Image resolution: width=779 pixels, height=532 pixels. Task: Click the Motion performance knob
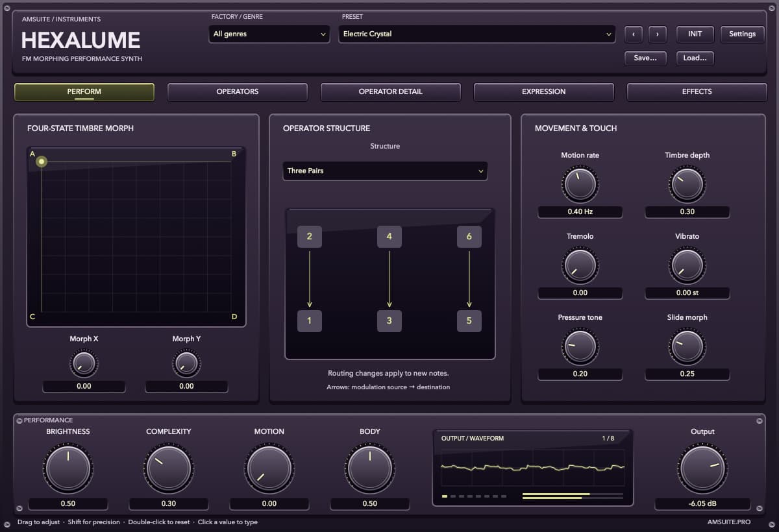(269, 468)
